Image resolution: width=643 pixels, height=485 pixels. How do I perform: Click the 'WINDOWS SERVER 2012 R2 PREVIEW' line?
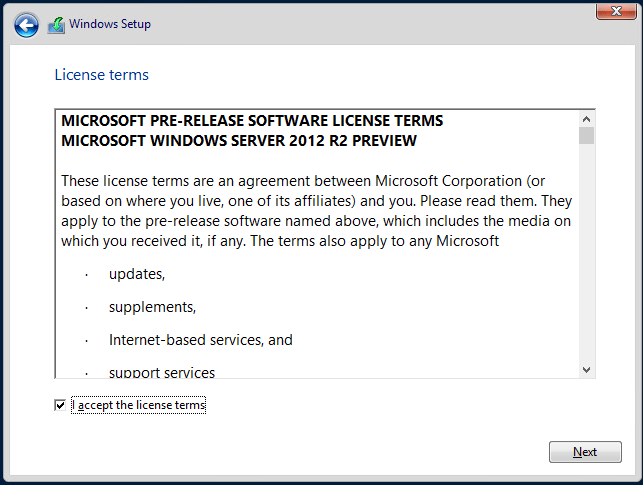point(239,141)
